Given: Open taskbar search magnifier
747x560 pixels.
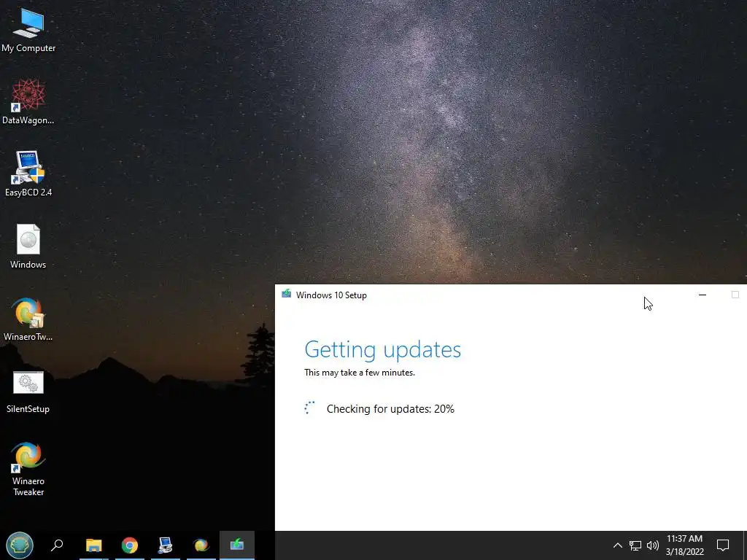Looking at the screenshot, I should [x=57, y=545].
